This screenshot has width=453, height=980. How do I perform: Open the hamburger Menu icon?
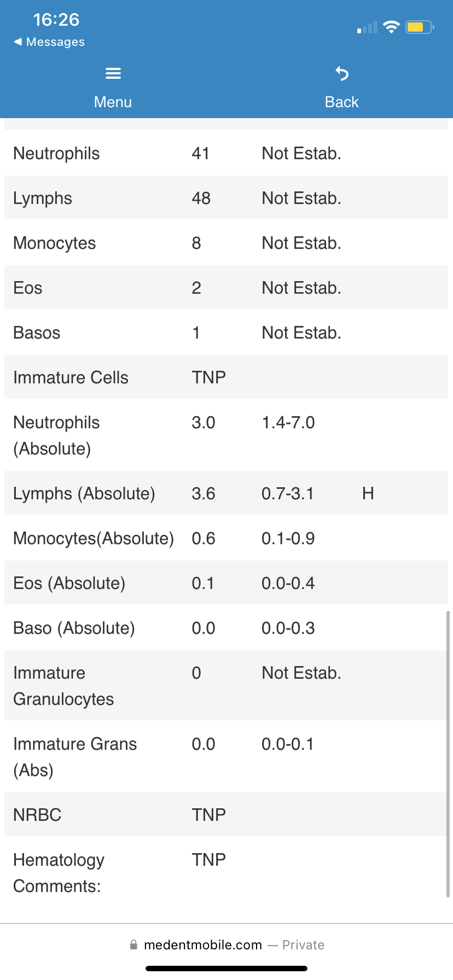coord(113,73)
